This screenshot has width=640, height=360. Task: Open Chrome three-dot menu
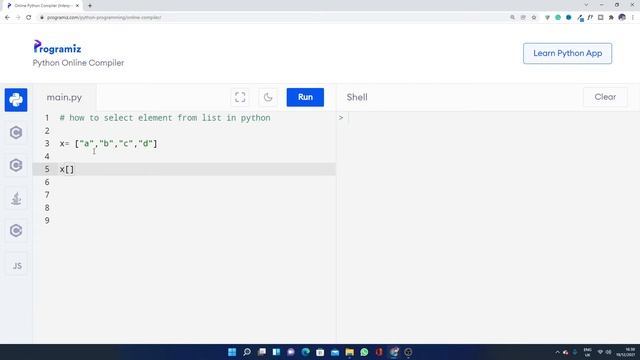[633, 18]
